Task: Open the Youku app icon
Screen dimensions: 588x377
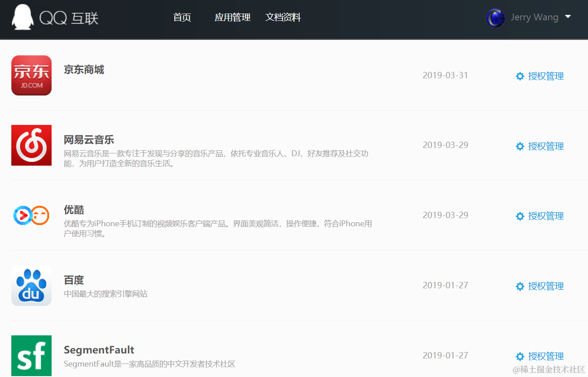Action: [x=31, y=215]
